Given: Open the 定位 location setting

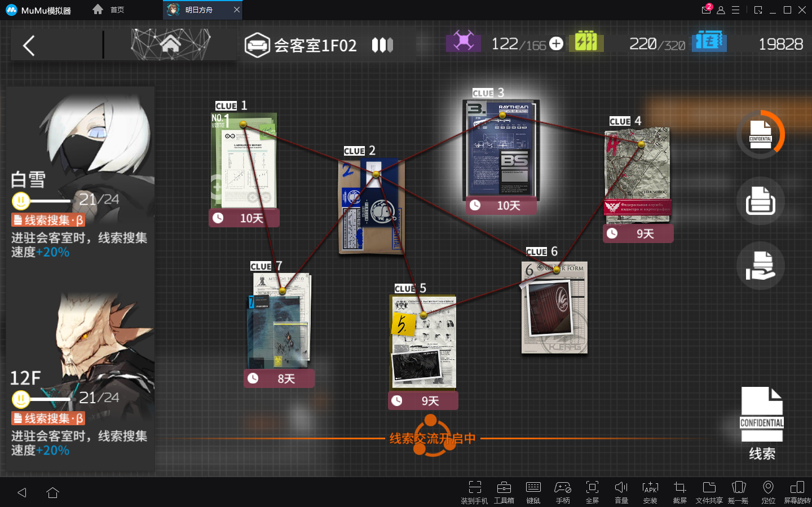Looking at the screenshot, I should [x=768, y=492].
